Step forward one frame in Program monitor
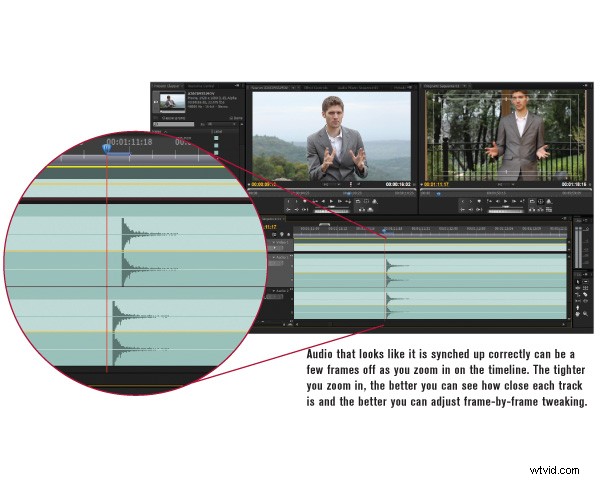The image size is (600, 480). point(514,201)
